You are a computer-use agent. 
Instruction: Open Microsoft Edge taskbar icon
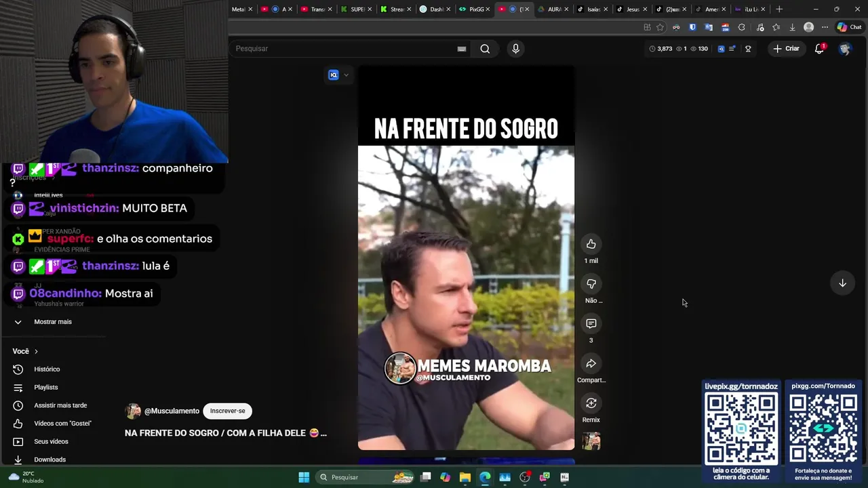click(485, 477)
